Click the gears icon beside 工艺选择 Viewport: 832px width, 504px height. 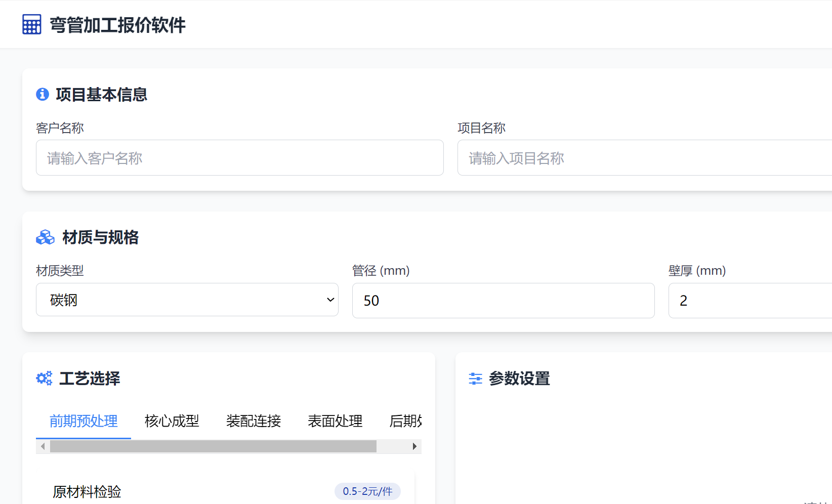pos(44,378)
